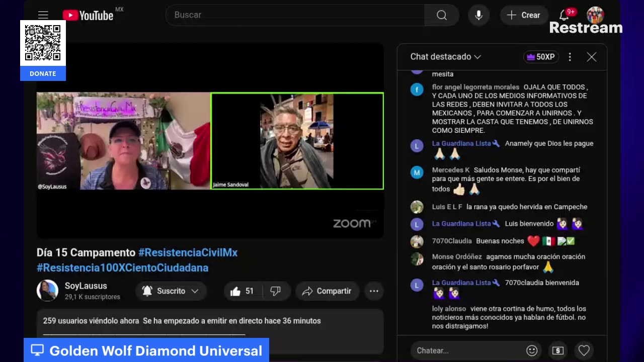This screenshot has width=644, height=362.
Task: Open Super Chat dollar icon
Action: pyautogui.click(x=558, y=350)
